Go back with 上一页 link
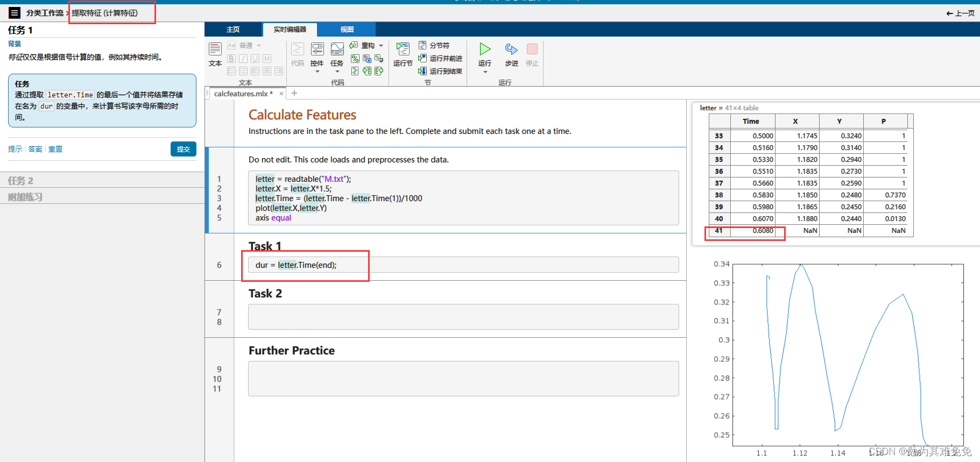The height and width of the screenshot is (462, 980). coord(961,13)
